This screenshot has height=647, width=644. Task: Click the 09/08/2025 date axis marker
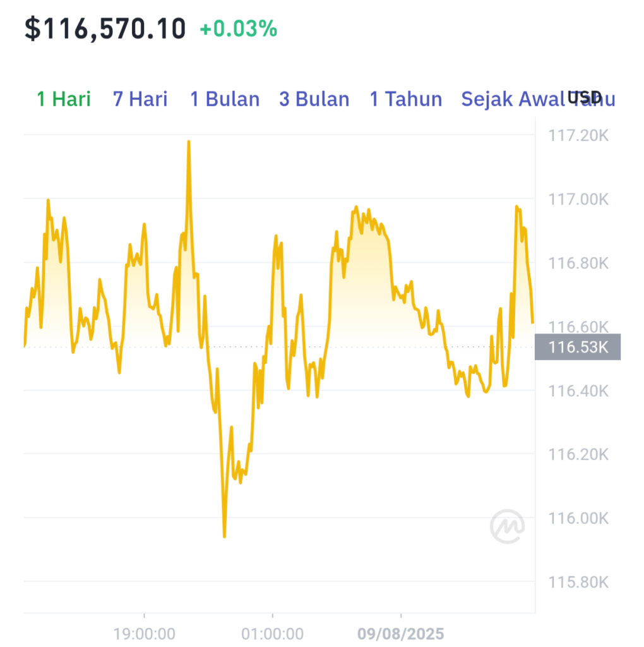[x=401, y=633]
